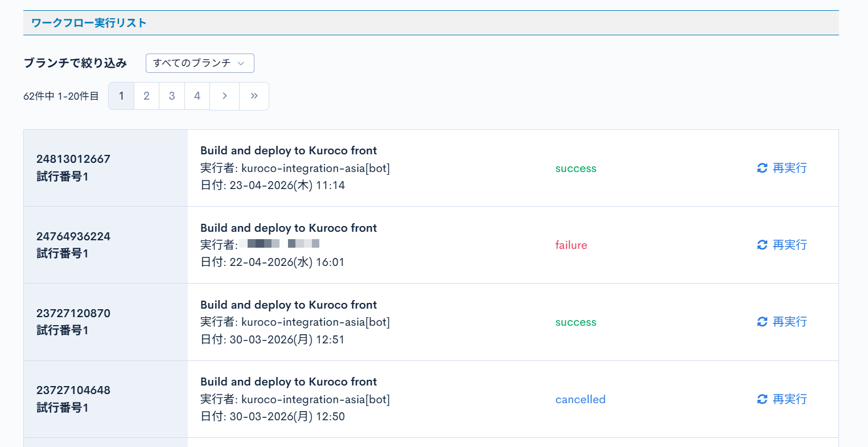Select run ID 24813012667
Viewport: 868px width, 447px height.
point(73,159)
